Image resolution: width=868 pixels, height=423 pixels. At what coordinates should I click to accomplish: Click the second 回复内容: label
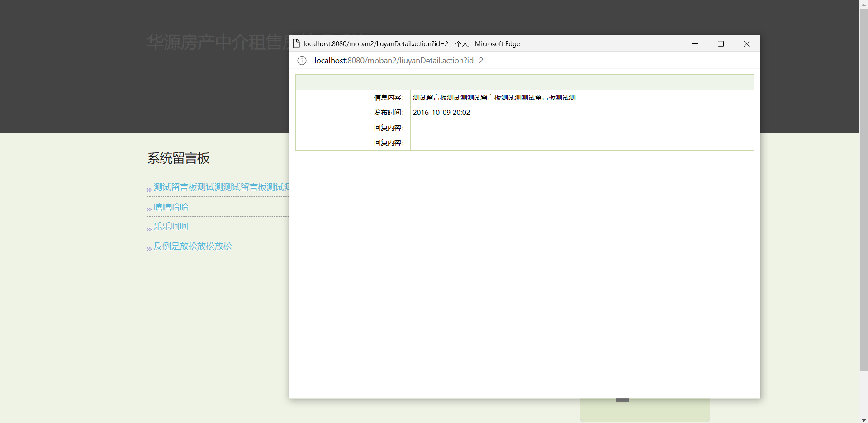point(389,143)
